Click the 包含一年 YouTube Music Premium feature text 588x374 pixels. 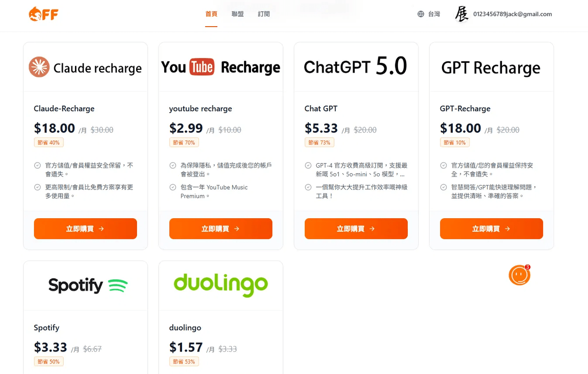(x=214, y=192)
